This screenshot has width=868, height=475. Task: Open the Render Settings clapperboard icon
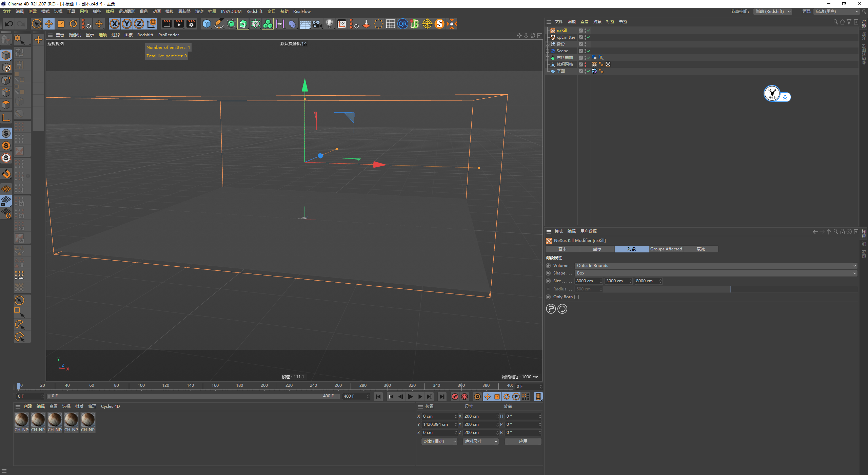point(191,24)
